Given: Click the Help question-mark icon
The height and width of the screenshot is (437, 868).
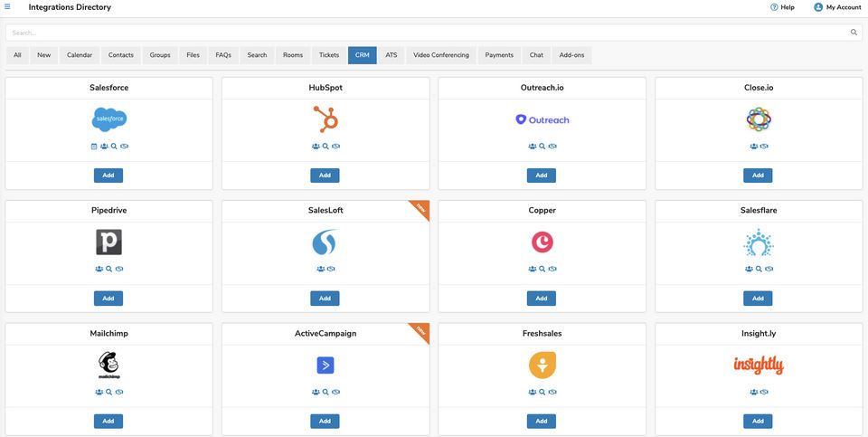Looking at the screenshot, I should pos(774,7).
